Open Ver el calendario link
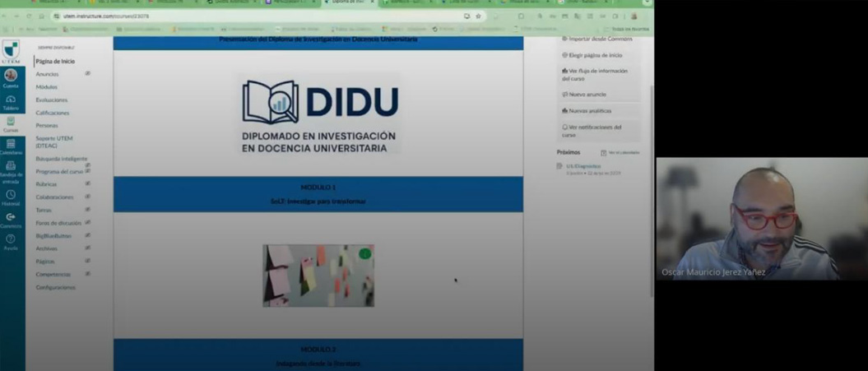The height and width of the screenshot is (371, 868). point(620,152)
